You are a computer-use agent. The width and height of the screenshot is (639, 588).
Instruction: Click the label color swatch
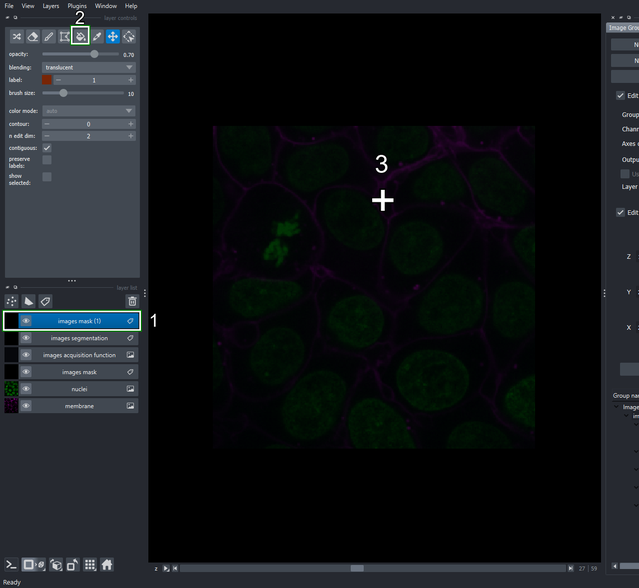(47, 80)
